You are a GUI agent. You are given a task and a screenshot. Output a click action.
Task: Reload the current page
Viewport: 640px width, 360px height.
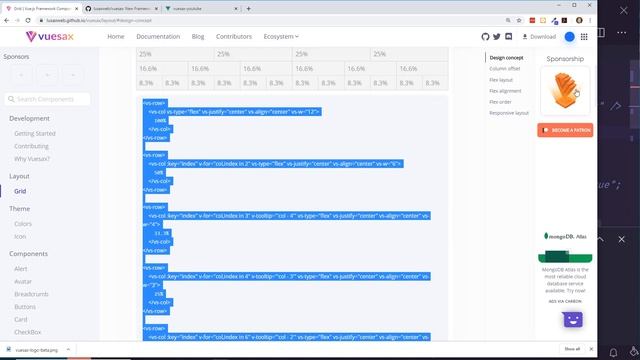coord(28,20)
